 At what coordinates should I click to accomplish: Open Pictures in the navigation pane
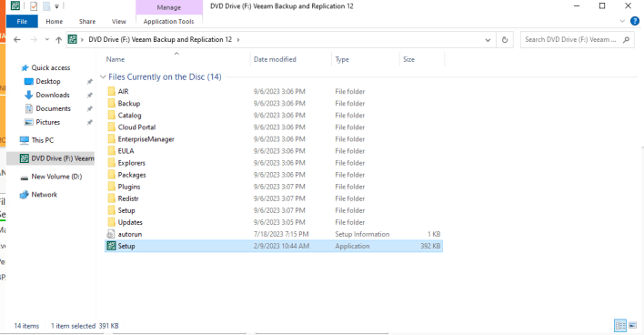click(x=47, y=122)
